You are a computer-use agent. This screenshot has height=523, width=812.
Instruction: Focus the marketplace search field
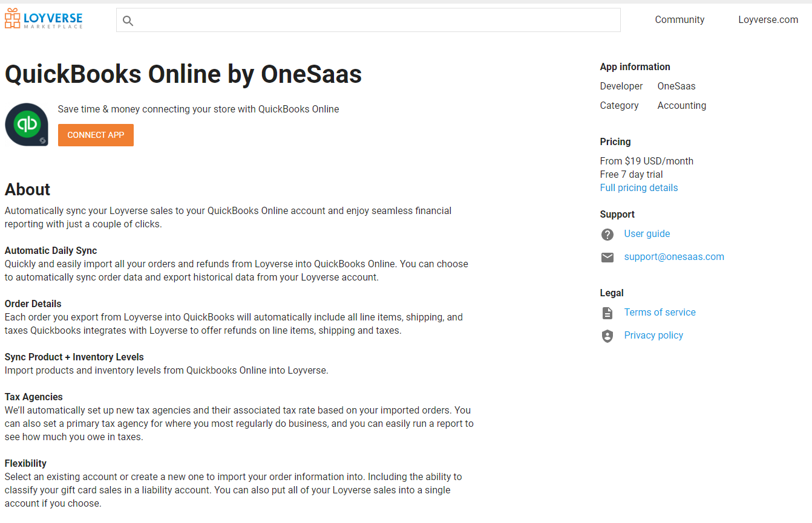pos(368,20)
